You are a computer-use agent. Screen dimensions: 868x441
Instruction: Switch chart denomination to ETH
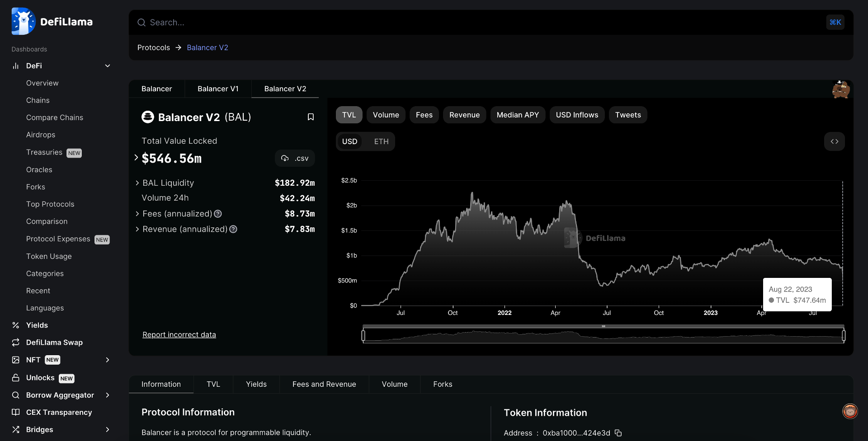(381, 141)
